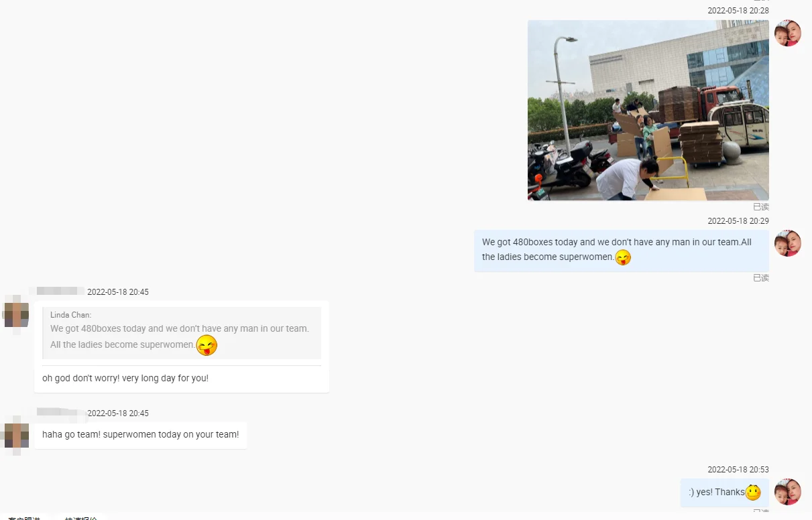The image size is (812, 520).
Task: Click the 已读 status under 480boxes message
Action: pyautogui.click(x=761, y=278)
